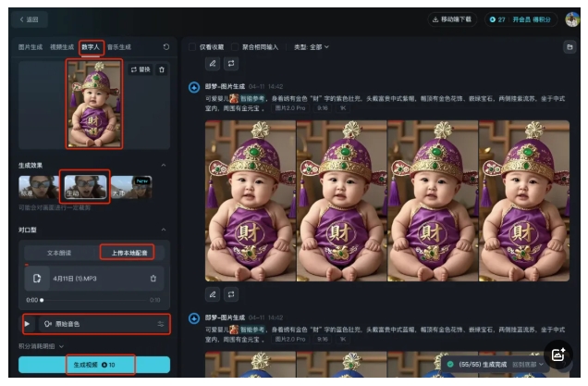Click the 原始音色 voice selector
Viewport: 588px width, 386px height.
104,324
